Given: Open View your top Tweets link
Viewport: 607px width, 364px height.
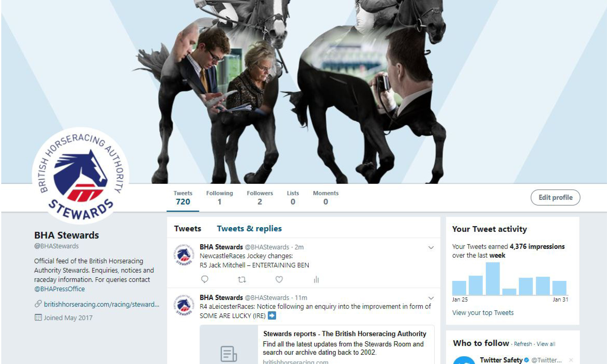Looking at the screenshot, I should tap(483, 313).
